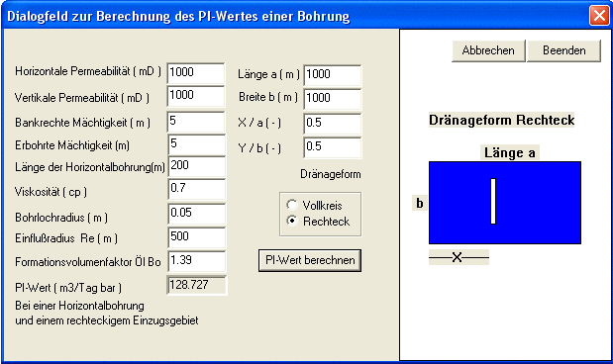Focus the Vertikale Permeabilität input field
Viewport: 613px width, 364px height.
click(196, 96)
